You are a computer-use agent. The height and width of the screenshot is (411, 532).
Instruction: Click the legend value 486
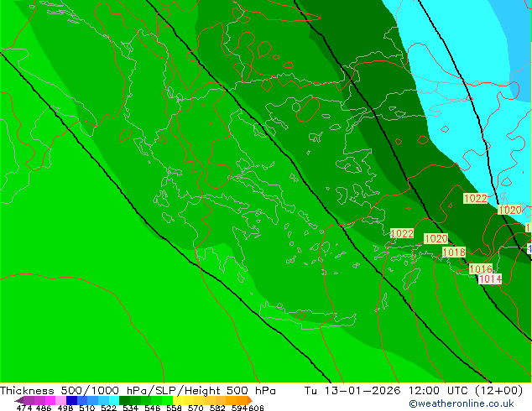tap(44, 408)
